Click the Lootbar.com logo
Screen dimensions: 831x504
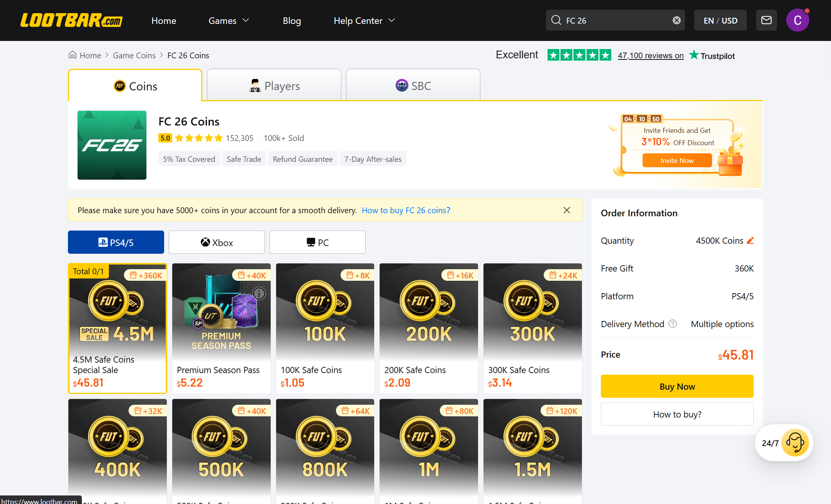pyautogui.click(x=71, y=20)
